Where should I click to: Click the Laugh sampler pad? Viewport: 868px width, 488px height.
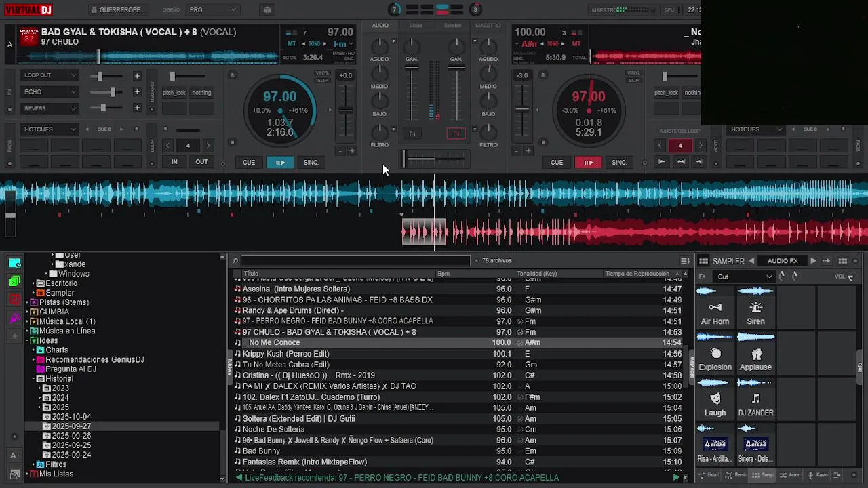715,398
